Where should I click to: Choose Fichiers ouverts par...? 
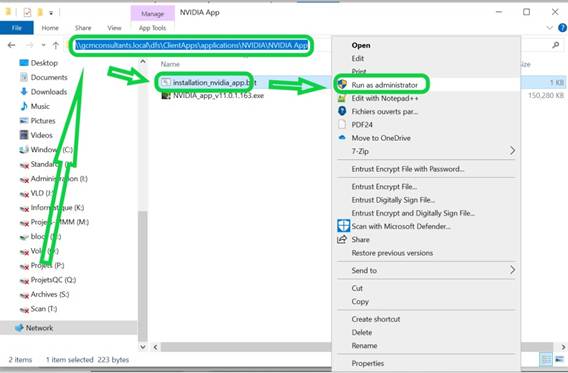385,112
